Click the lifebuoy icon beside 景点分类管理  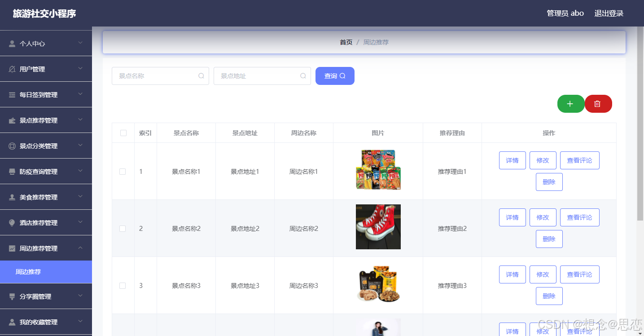click(x=12, y=146)
